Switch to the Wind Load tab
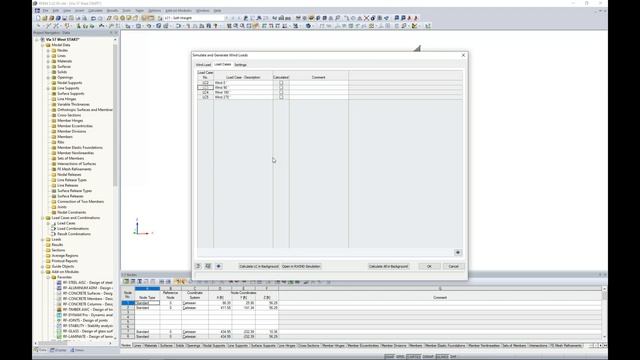The image size is (640, 360). click(203, 65)
